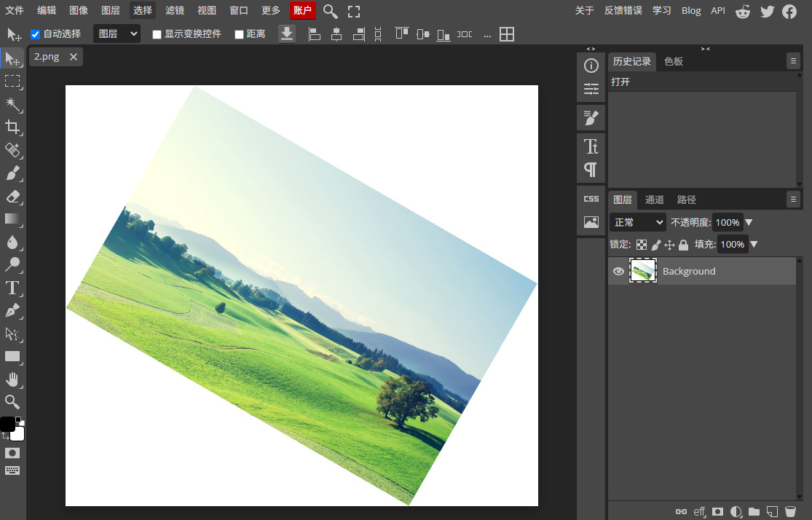Select the Zoom magnifier tool

click(x=13, y=402)
